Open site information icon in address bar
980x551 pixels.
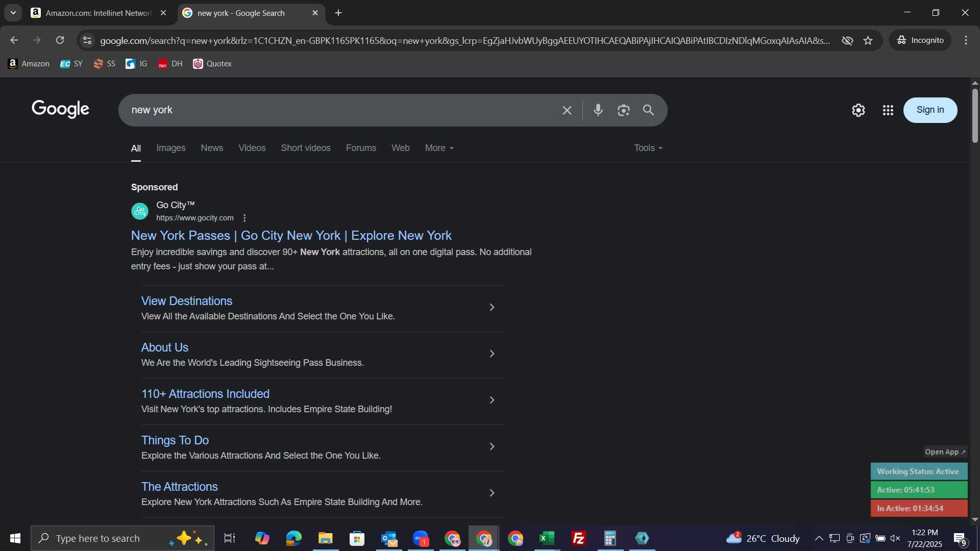87,40
